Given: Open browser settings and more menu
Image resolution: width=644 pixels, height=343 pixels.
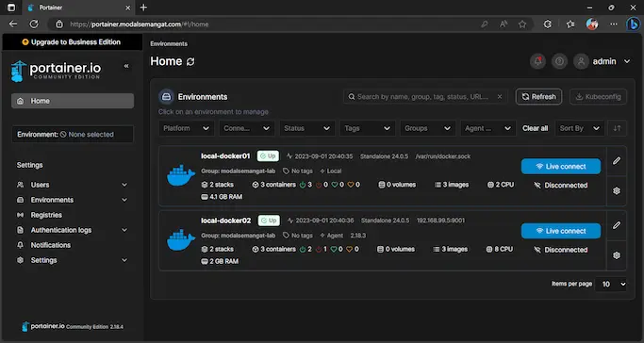Looking at the screenshot, I should (x=614, y=24).
